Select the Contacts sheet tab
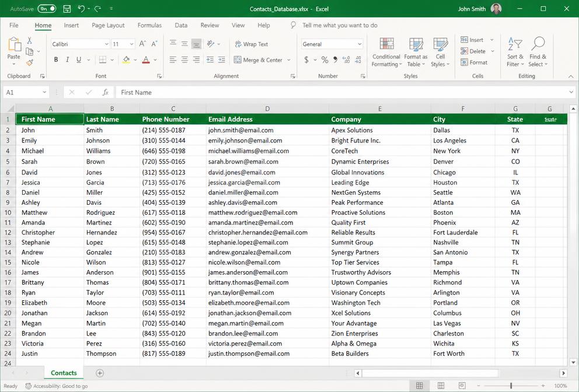The image size is (579, 392). click(x=64, y=373)
